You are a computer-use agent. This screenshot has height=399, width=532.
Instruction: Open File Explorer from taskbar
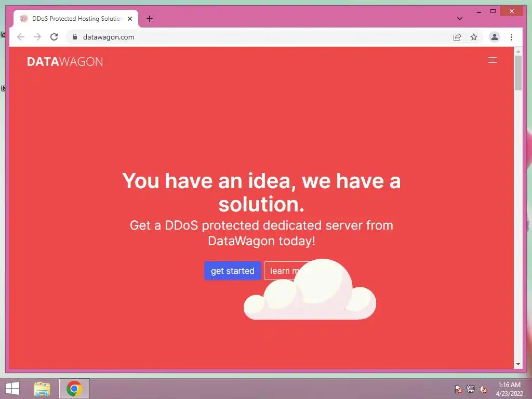[x=42, y=389]
